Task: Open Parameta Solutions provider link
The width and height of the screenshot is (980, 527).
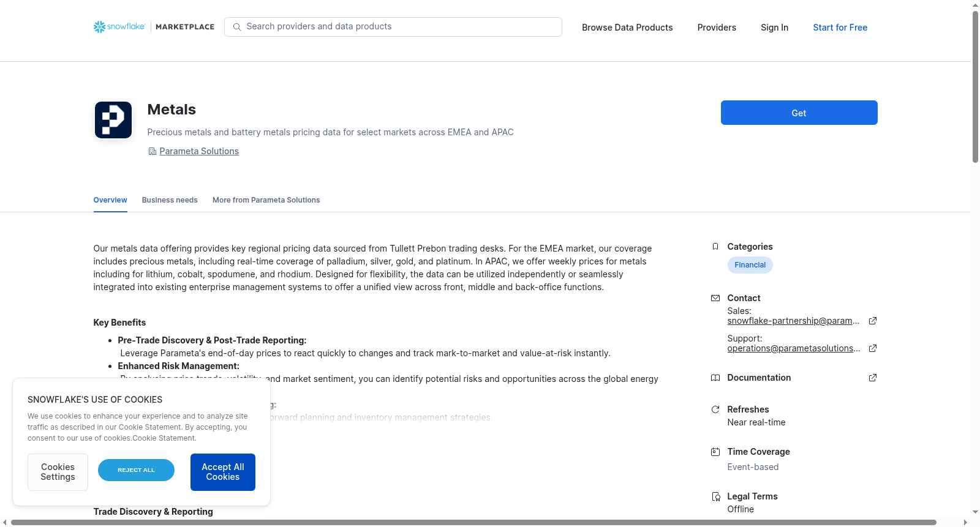Action: coord(199,151)
